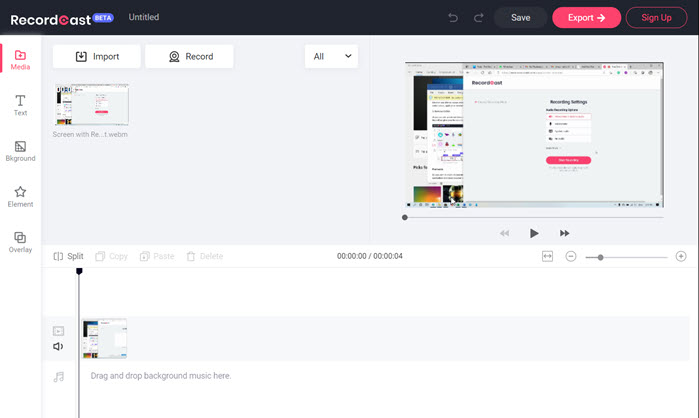
Task: Mute the video track audio
Action: 58,346
